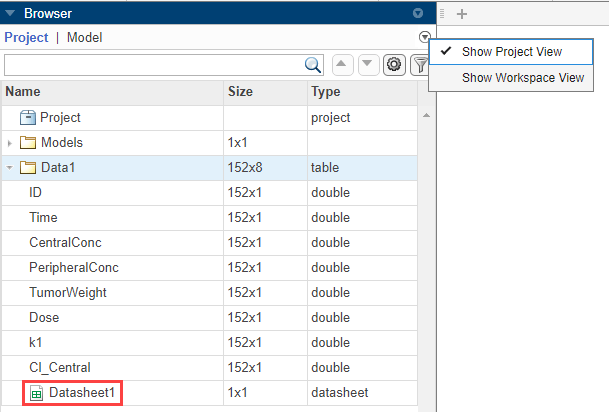Image resolution: width=609 pixels, height=412 pixels.
Task: Select Show Project View option
Action: click(x=511, y=52)
